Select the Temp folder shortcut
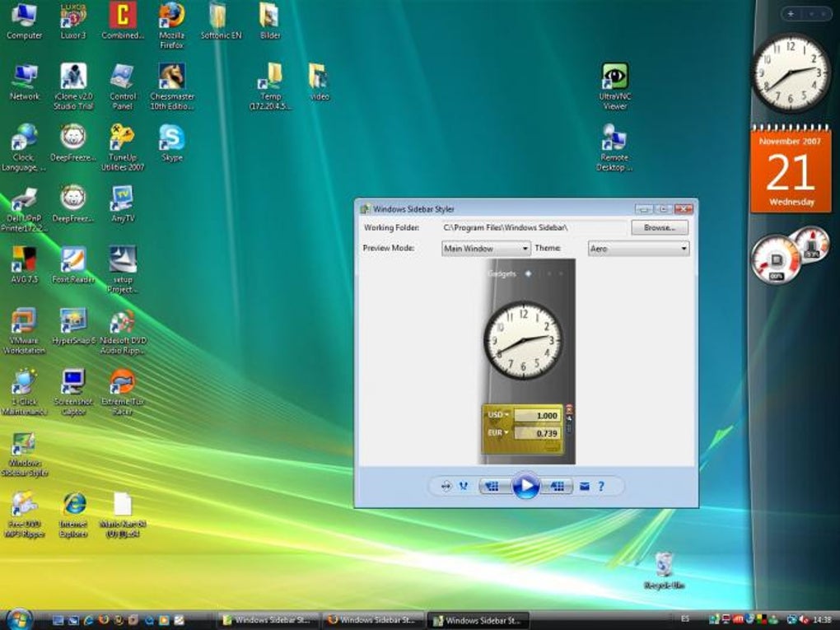The image size is (840, 630). pyautogui.click(x=271, y=86)
